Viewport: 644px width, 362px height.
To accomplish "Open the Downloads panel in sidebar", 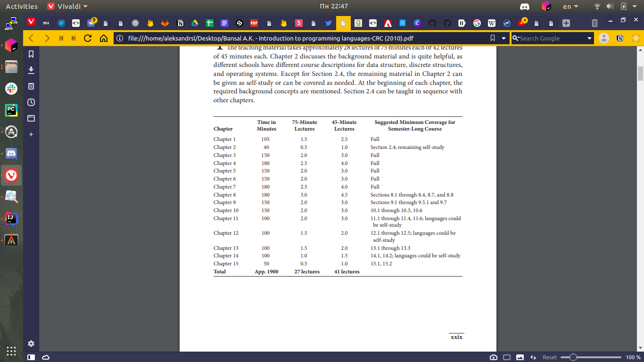I will click(x=31, y=70).
